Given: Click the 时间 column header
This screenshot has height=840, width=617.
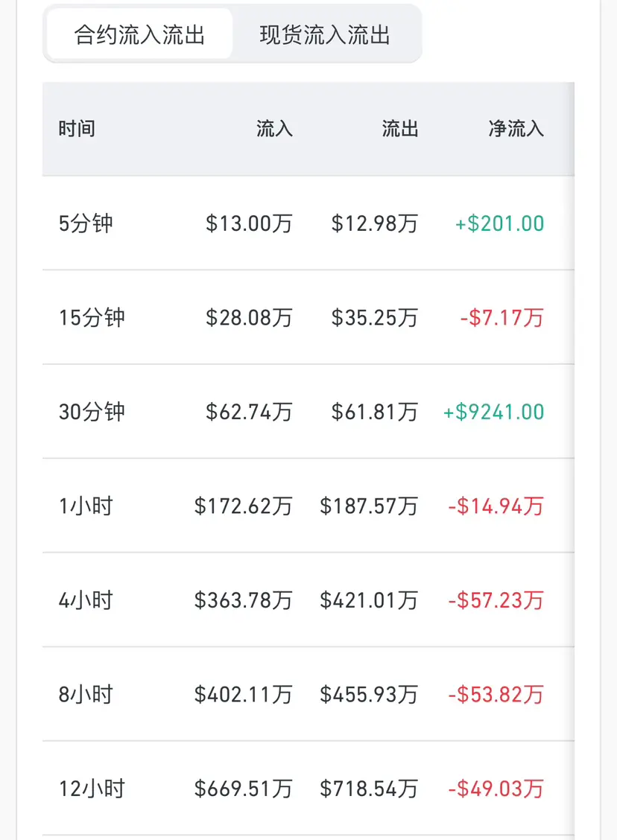Looking at the screenshot, I should pos(77,129).
